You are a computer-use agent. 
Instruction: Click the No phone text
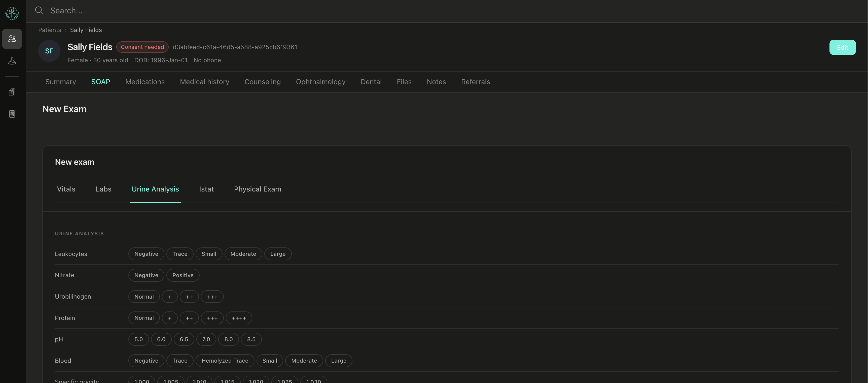click(x=207, y=60)
